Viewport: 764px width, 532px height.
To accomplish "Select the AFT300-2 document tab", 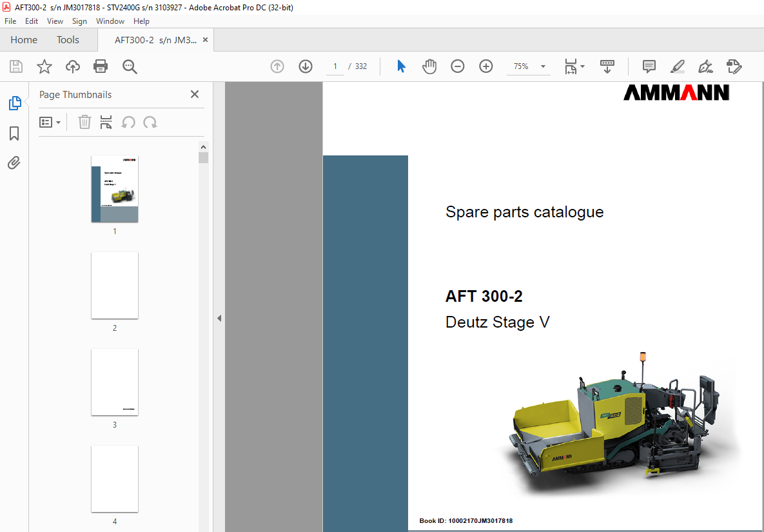I will (155, 40).
